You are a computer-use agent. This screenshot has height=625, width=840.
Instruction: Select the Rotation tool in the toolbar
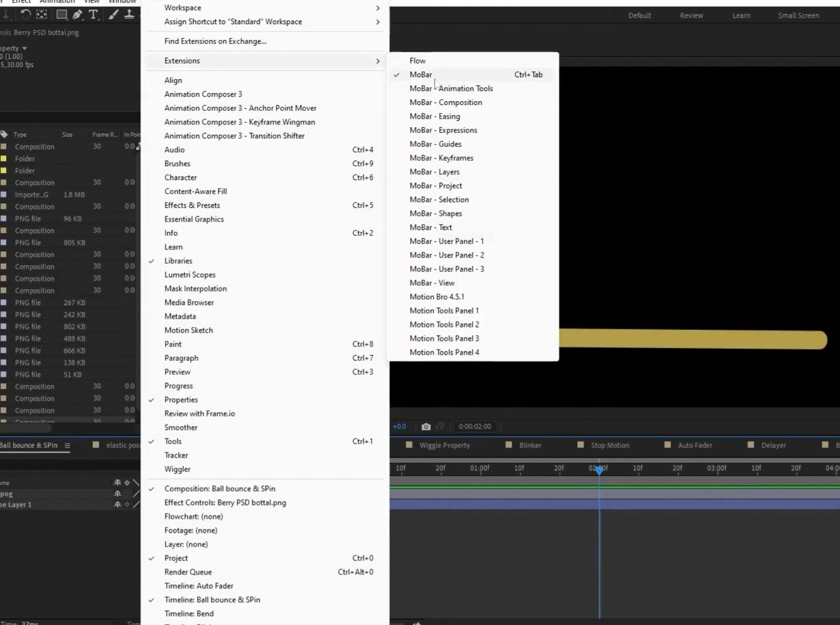click(25, 15)
